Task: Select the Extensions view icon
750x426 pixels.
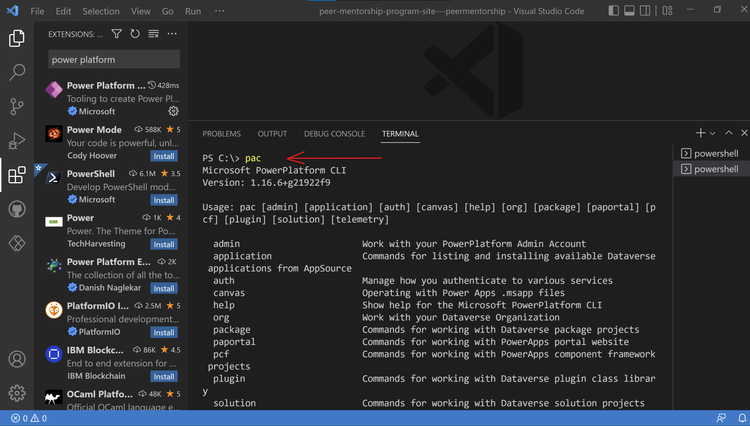Action: click(x=17, y=175)
